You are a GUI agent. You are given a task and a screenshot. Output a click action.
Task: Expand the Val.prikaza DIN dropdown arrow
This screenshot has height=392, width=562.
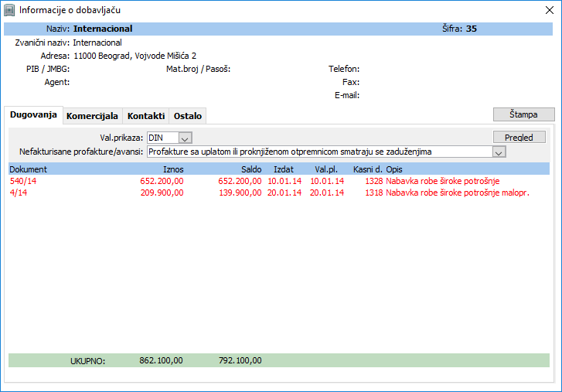tap(185, 138)
